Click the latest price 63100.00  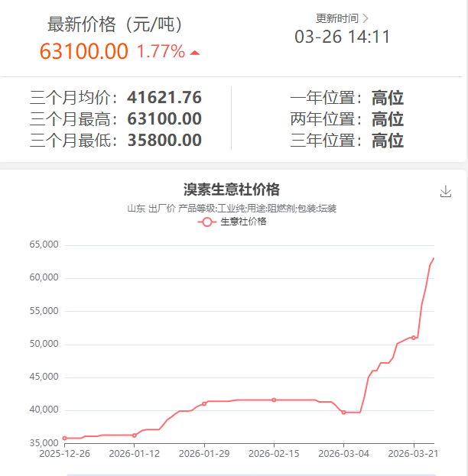point(83,52)
